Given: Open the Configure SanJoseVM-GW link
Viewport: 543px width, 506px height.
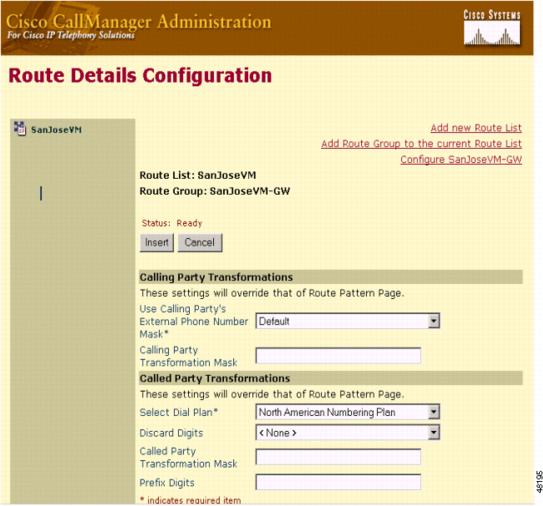Looking at the screenshot, I should click(461, 160).
